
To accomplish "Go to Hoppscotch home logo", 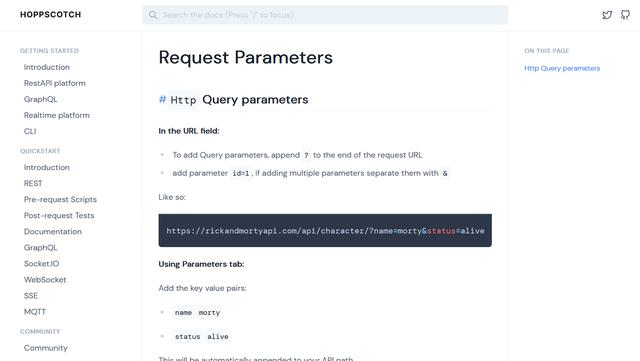I will (51, 15).
